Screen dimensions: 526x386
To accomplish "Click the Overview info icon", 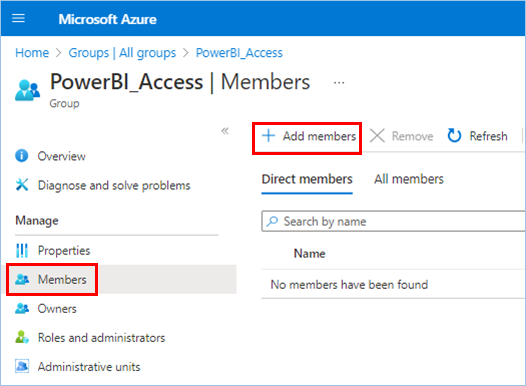I will point(22,156).
